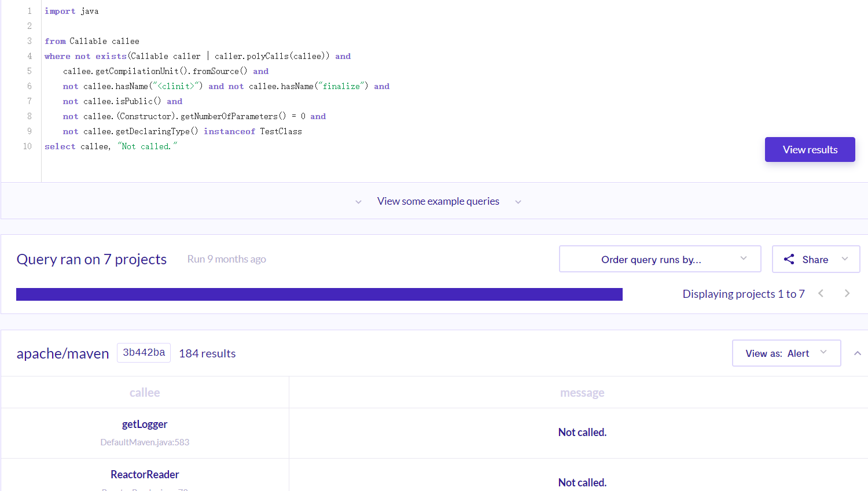The height and width of the screenshot is (491, 868).
Task: Open getLogger result link
Action: coord(145,424)
